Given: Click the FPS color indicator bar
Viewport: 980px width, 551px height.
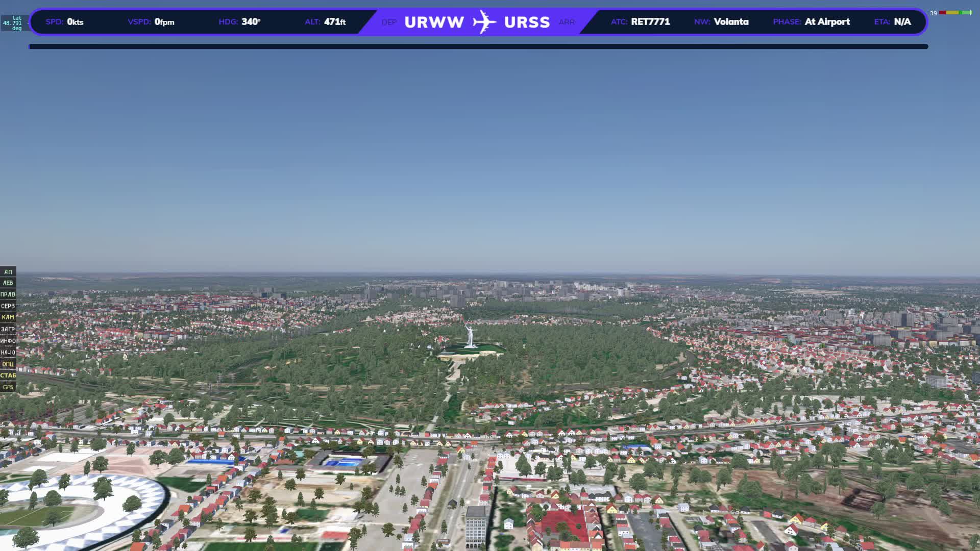Looking at the screenshot, I should [x=955, y=13].
